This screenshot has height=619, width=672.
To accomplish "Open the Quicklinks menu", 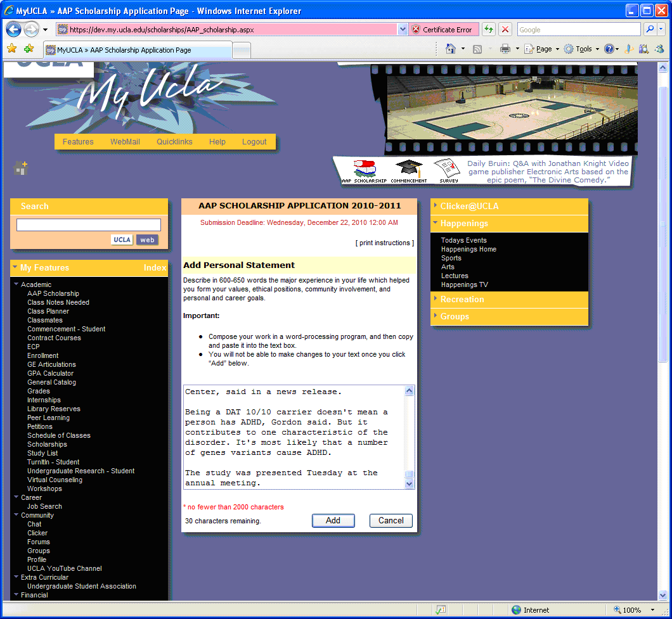I will pos(174,142).
